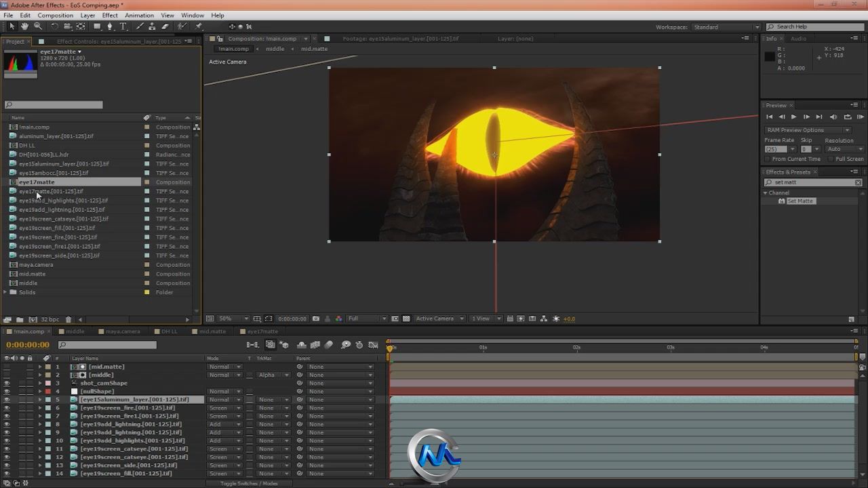The width and height of the screenshot is (868, 488).
Task: Switch to Audio panel tab
Action: click(798, 39)
